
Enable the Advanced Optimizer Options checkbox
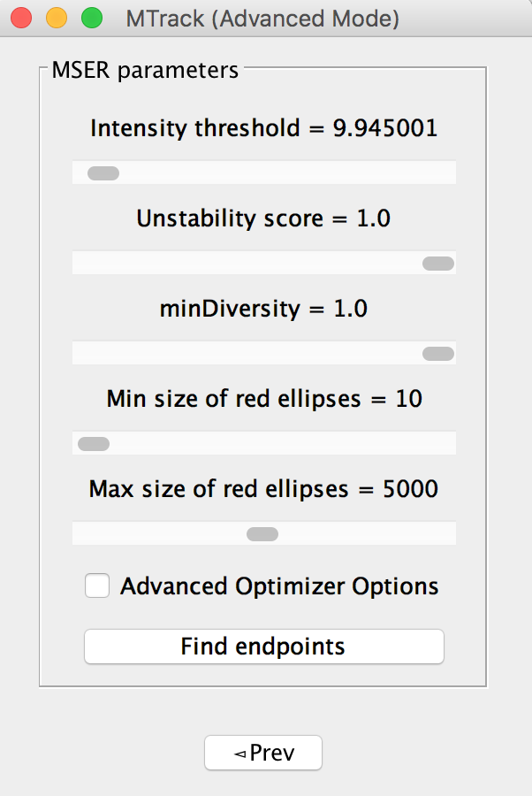pyautogui.click(x=97, y=586)
